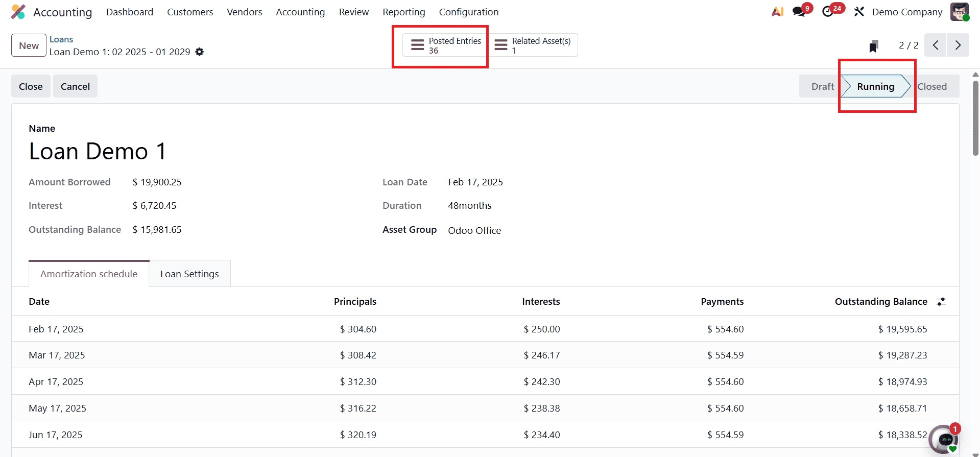Click the $ 19,287.23 balance cell
This screenshot has width=980, height=457.
(x=902, y=355)
